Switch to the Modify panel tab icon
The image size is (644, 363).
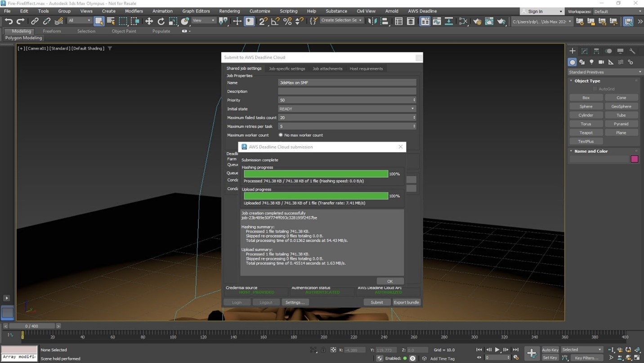click(x=584, y=51)
